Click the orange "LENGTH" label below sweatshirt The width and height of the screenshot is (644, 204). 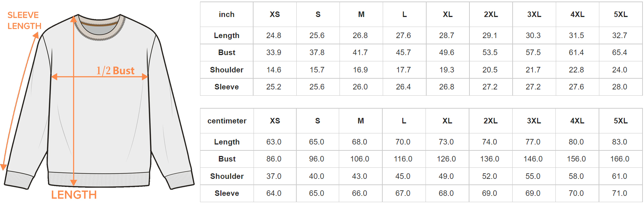click(x=74, y=195)
